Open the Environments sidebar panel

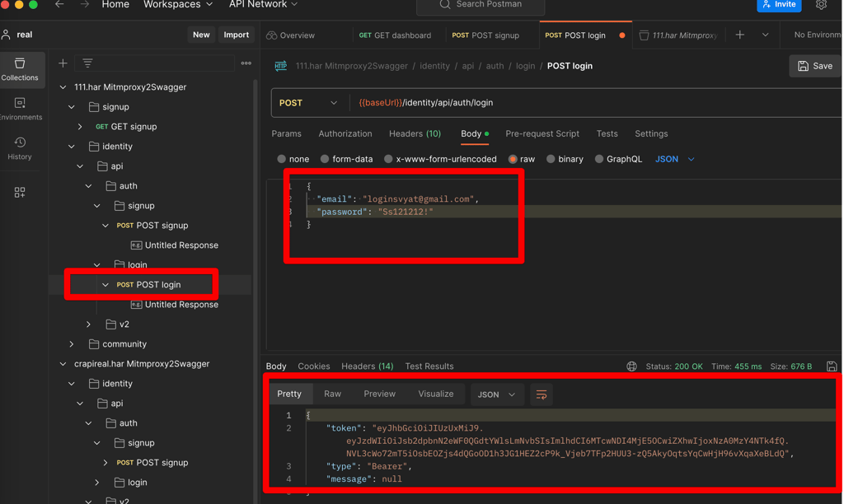pos(20,108)
